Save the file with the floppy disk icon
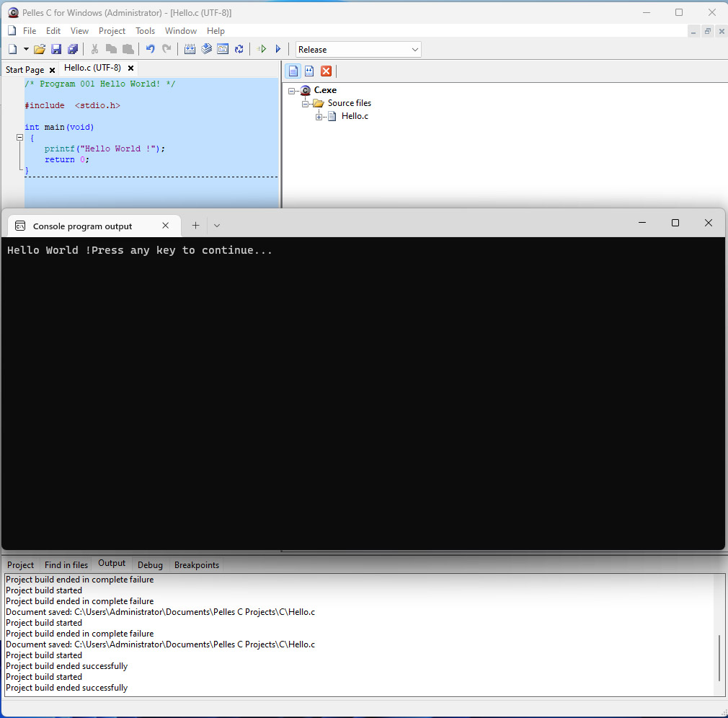 coord(56,49)
